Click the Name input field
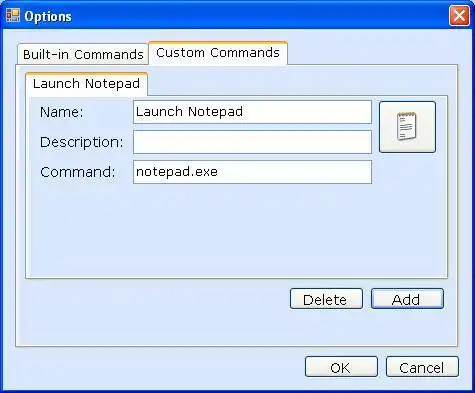Viewport: 475px width, 393px height. 252,112
